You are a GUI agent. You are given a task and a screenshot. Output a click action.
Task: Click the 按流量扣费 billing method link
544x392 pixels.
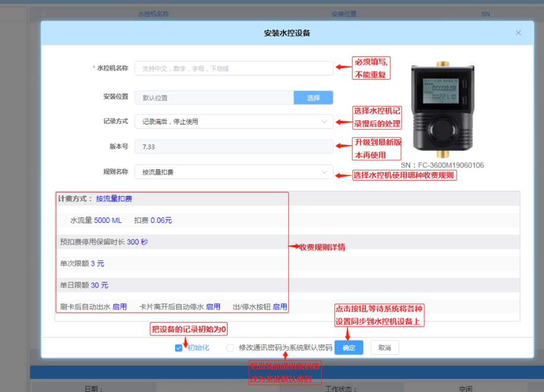click(114, 199)
